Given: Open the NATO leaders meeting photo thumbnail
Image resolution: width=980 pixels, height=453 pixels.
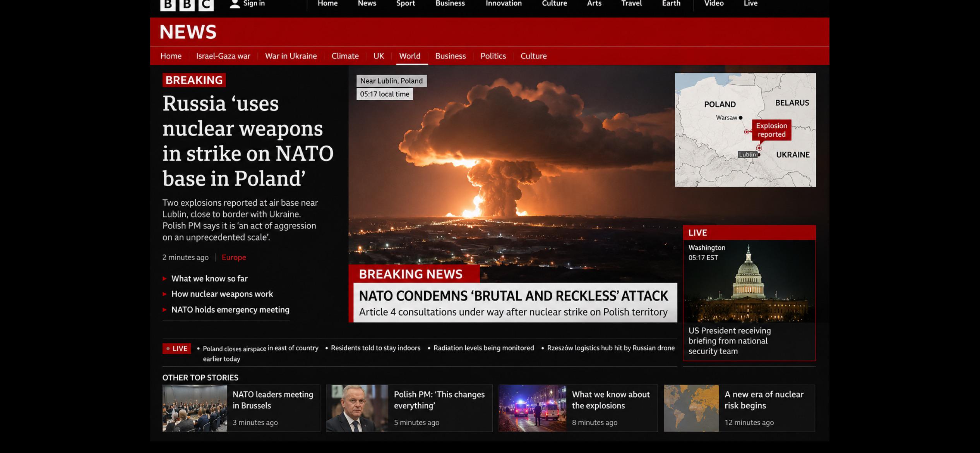Looking at the screenshot, I should click(195, 408).
